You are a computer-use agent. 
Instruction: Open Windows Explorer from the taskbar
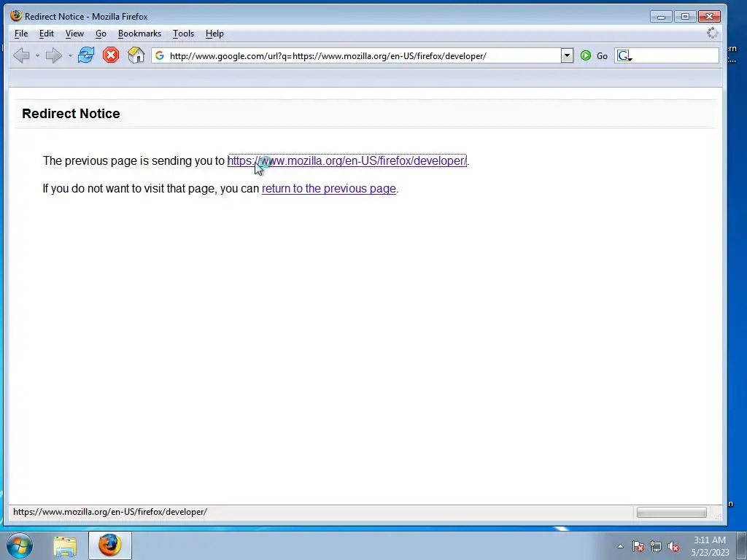pos(65,545)
